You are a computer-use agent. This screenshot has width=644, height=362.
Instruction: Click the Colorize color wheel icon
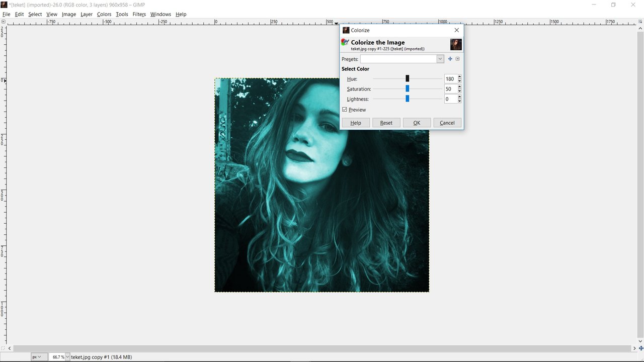pyautogui.click(x=344, y=42)
